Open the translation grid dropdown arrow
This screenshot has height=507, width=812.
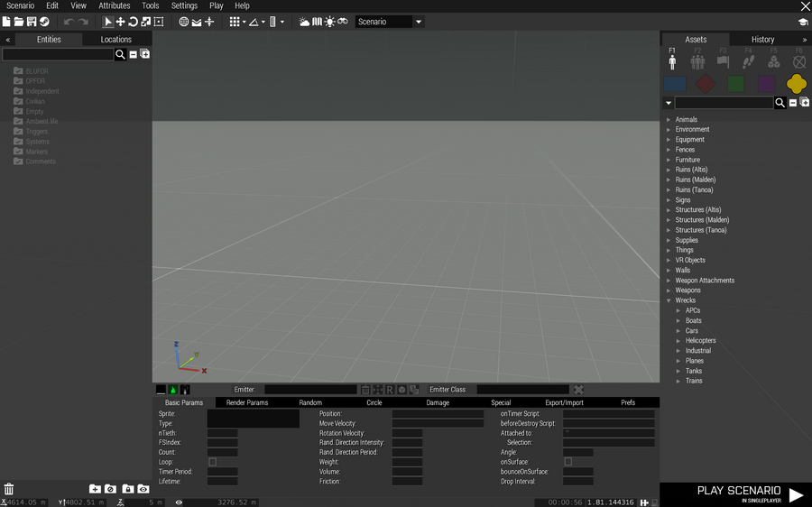point(245,22)
